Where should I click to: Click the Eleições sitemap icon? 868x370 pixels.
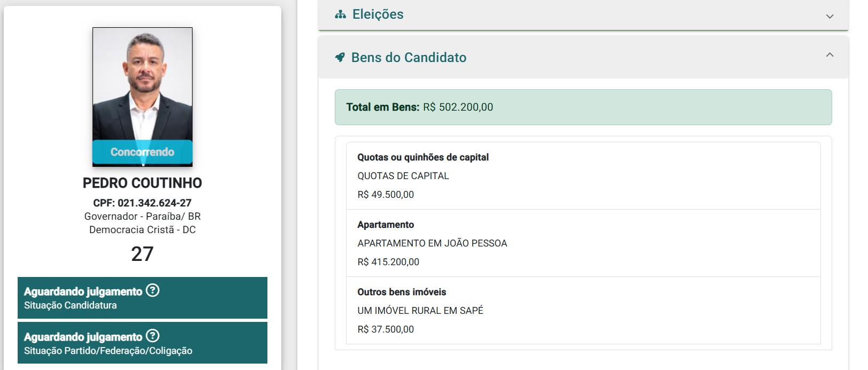pos(340,14)
